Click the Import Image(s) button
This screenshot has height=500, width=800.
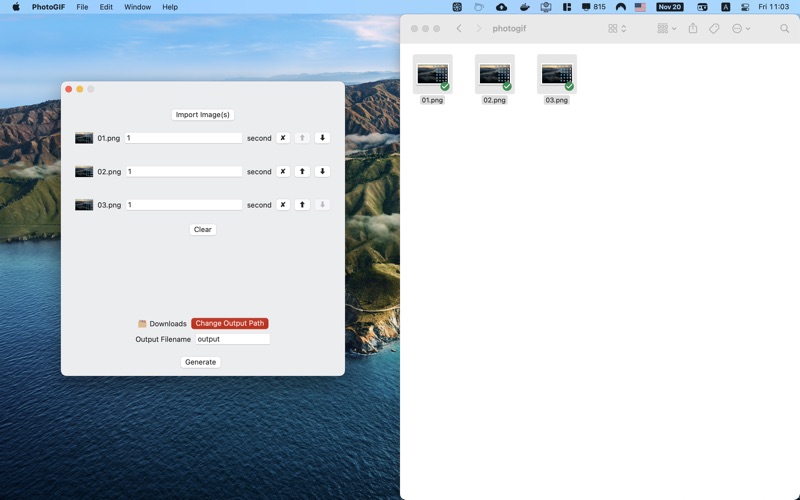point(203,115)
